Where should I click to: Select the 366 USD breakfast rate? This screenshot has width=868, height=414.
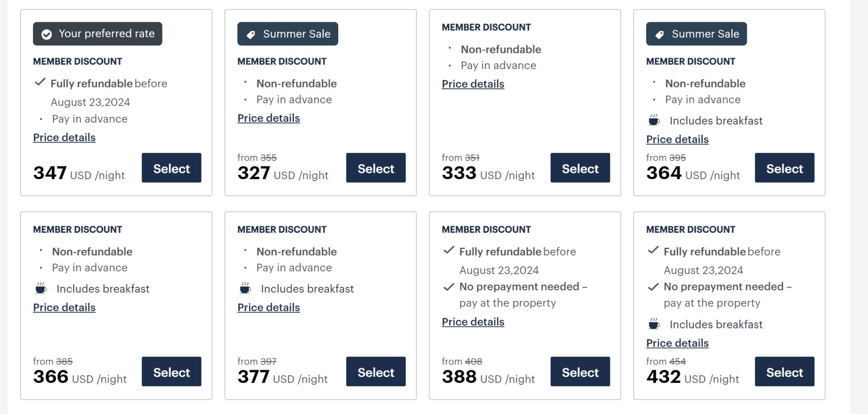coord(171,371)
